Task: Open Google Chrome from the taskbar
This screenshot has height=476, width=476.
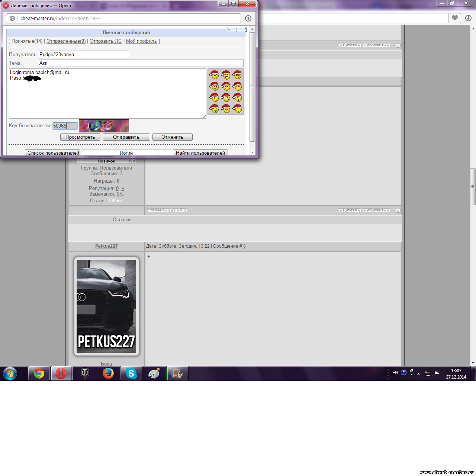Action: point(39,373)
